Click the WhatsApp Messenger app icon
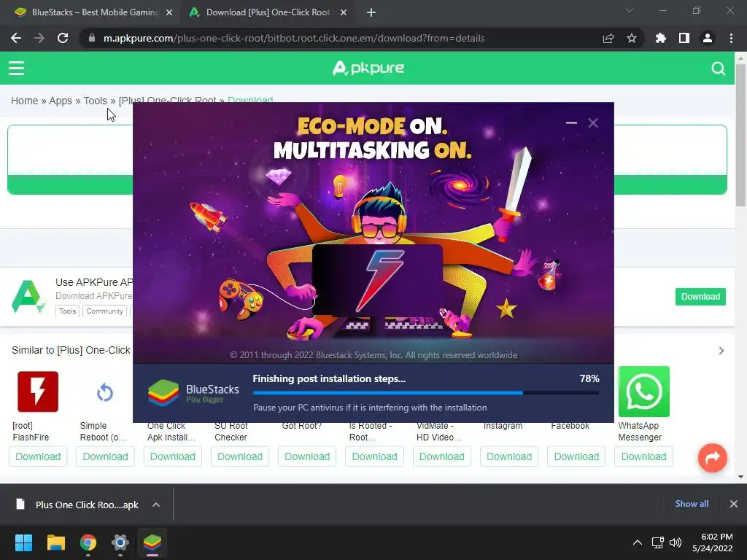This screenshot has width=747, height=560. [643, 392]
